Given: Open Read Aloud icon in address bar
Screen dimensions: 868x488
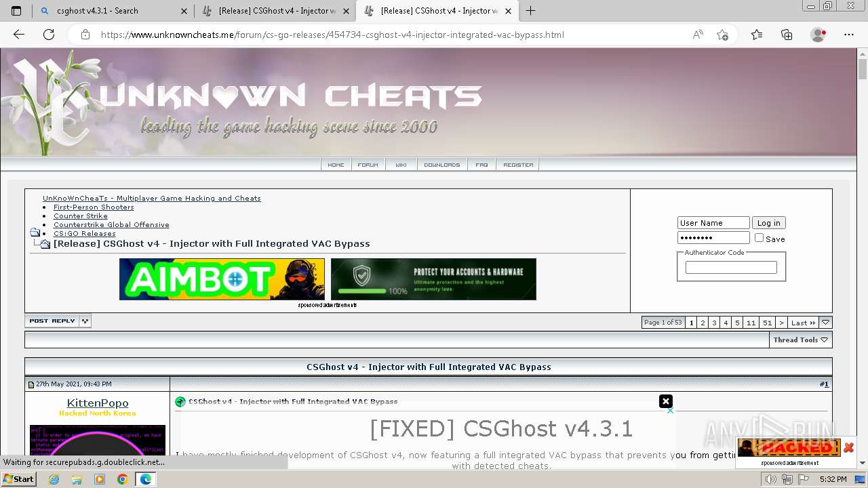Looking at the screenshot, I should point(698,35).
